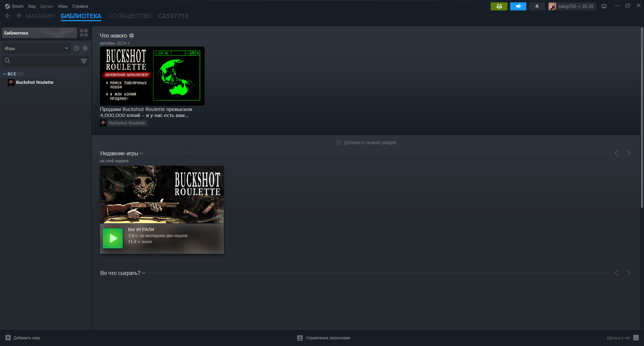This screenshot has width=644, height=346.
Task: Switch to the БИБЛИОТЕКА tab
Action: point(81,16)
